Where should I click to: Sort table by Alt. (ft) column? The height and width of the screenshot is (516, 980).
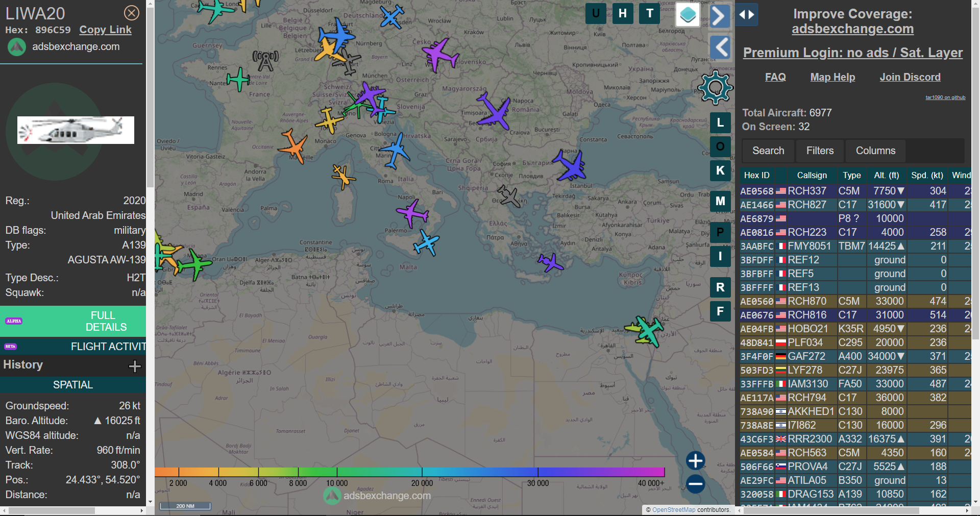click(x=886, y=175)
